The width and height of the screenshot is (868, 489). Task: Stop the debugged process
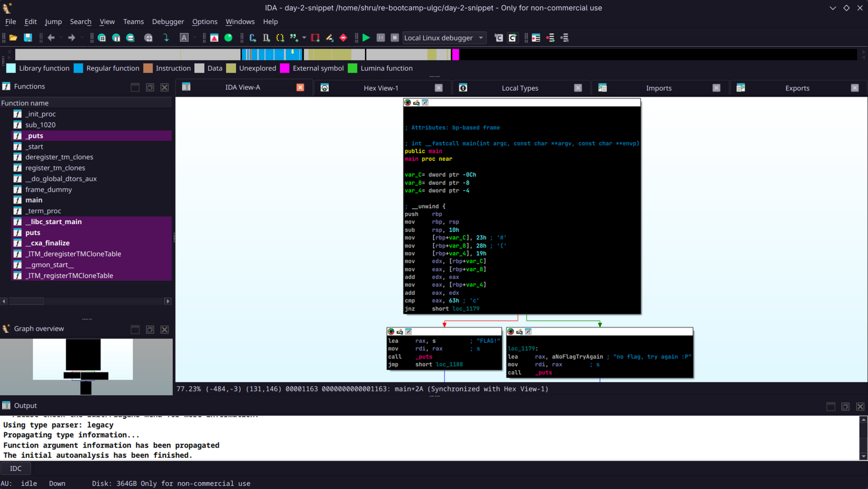click(x=395, y=38)
